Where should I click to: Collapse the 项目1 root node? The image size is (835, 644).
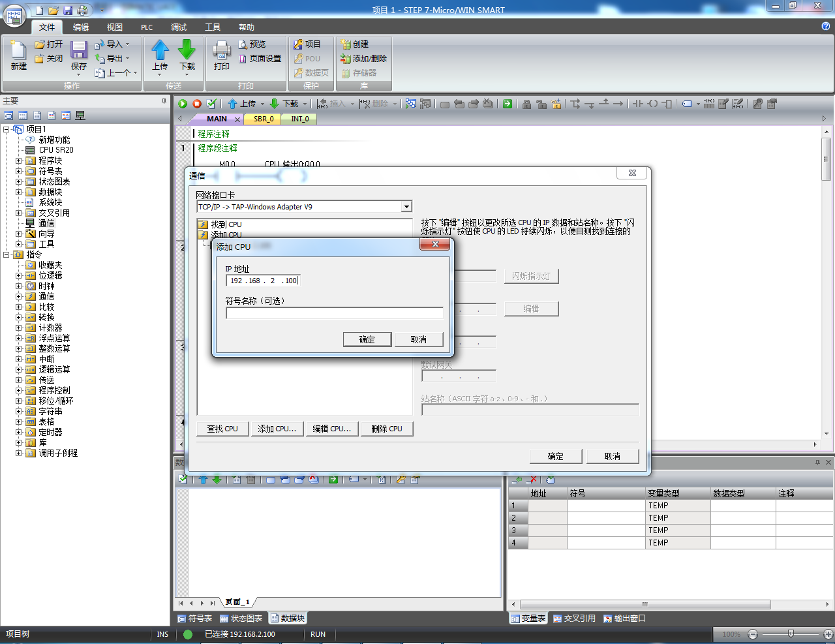point(7,129)
